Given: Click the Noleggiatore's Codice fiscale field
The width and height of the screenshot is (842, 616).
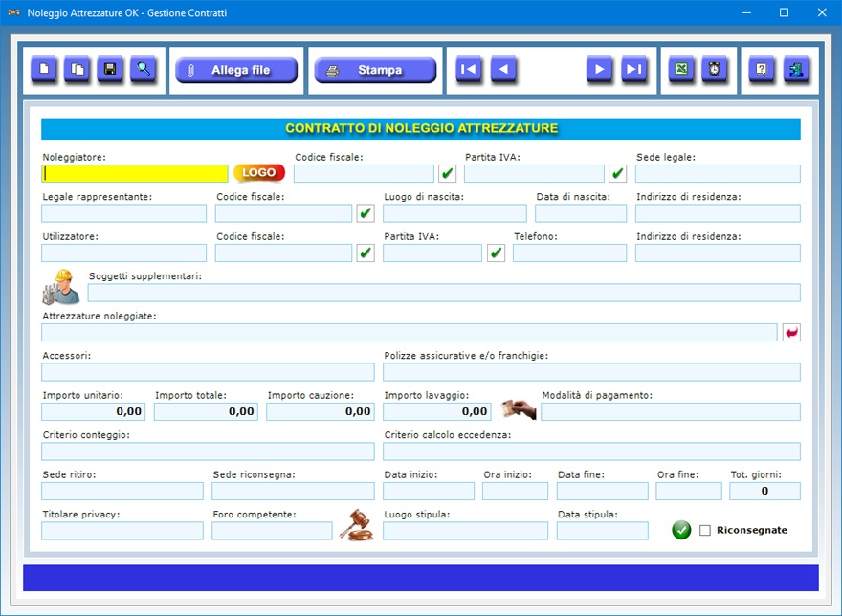Looking at the screenshot, I should tap(364, 173).
